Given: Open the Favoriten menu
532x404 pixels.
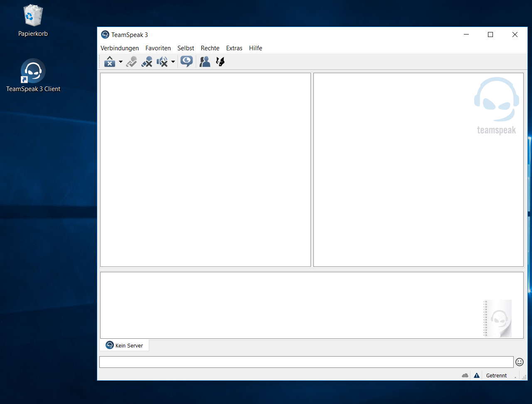Looking at the screenshot, I should pyautogui.click(x=158, y=48).
